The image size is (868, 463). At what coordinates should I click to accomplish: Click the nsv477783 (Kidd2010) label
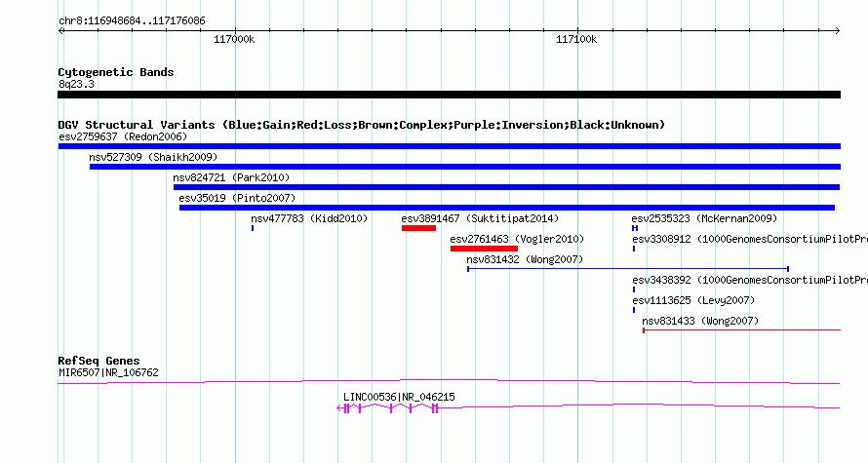(x=309, y=218)
